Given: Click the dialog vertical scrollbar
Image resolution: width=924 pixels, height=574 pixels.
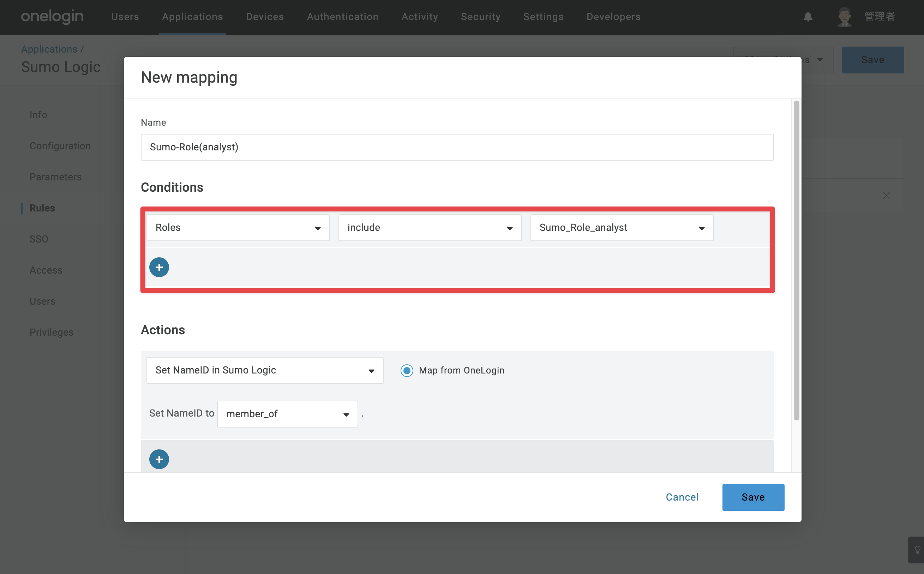Looking at the screenshot, I should pyautogui.click(x=796, y=261).
